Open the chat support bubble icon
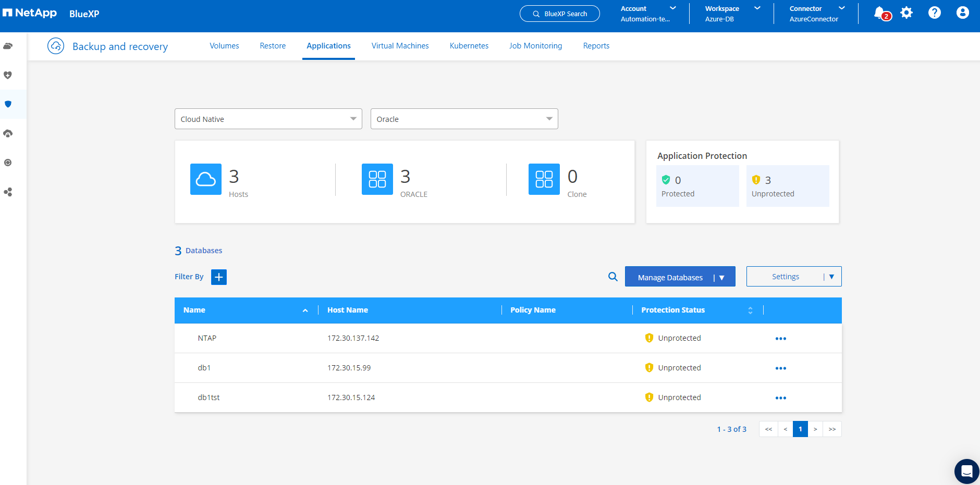This screenshot has width=980, height=485. [966, 471]
